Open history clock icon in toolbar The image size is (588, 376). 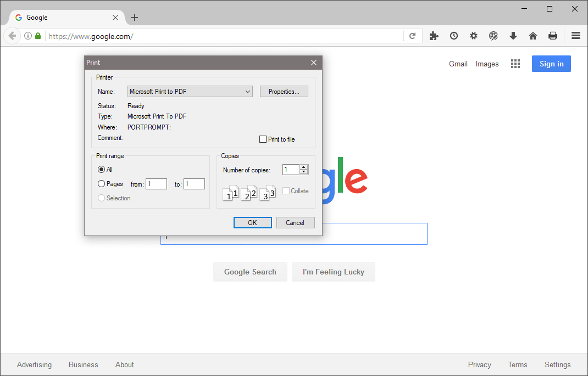coord(454,36)
